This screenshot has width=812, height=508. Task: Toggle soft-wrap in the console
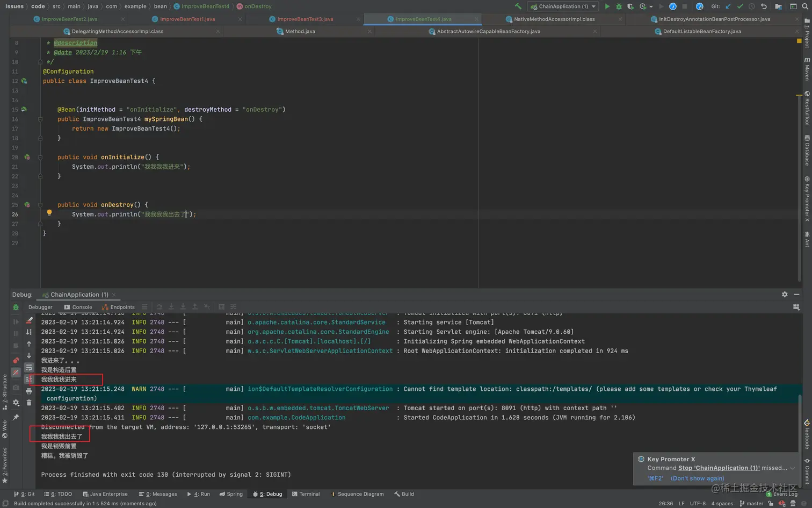click(x=29, y=367)
